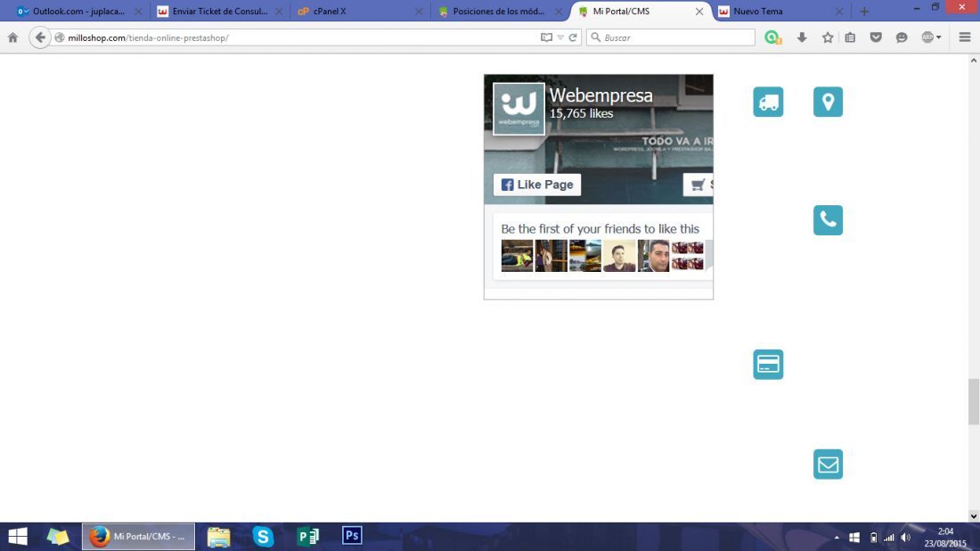Open Photoshop from the taskbar

coord(352,535)
